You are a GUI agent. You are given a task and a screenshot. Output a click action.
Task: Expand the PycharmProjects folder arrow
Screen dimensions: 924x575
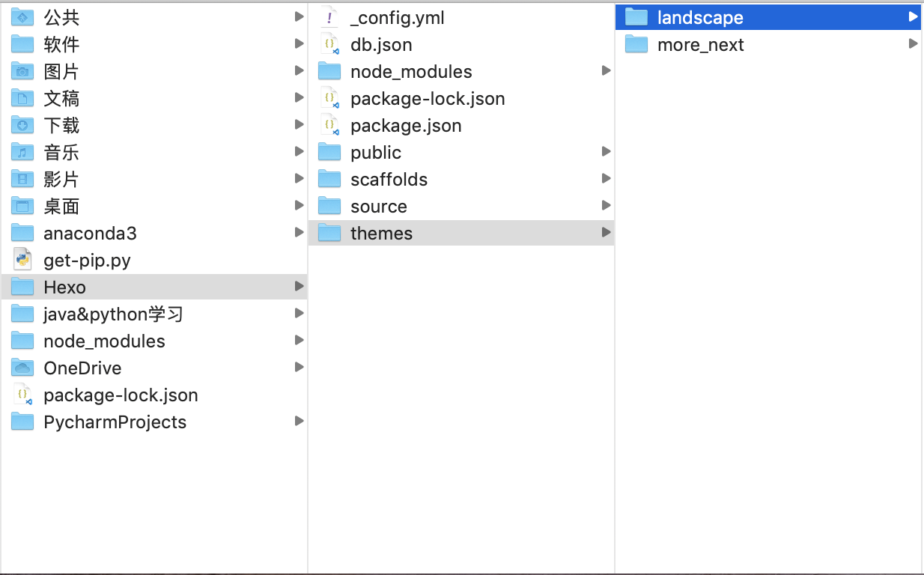[299, 422]
